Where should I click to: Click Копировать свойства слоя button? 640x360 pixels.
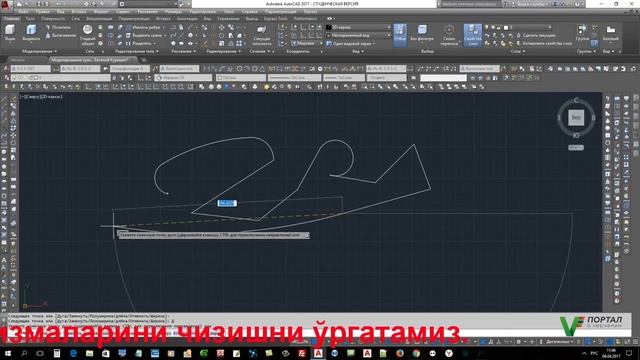543,43
